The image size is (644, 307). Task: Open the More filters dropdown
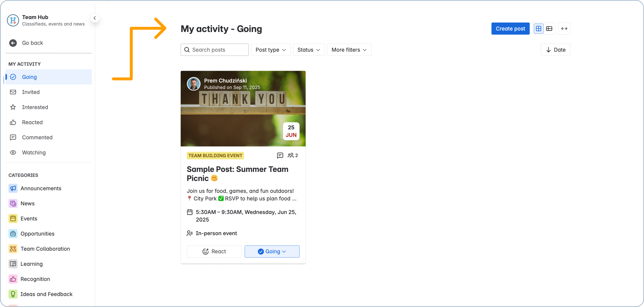click(x=349, y=50)
